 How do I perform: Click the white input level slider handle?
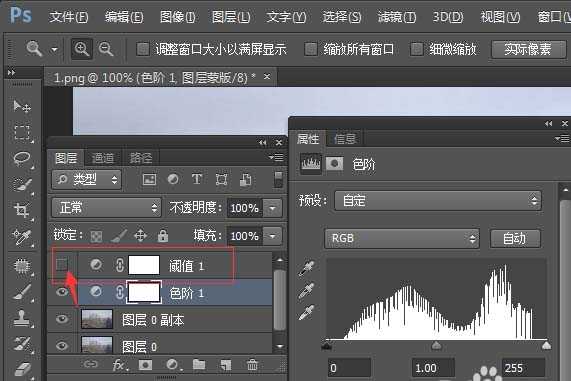click(546, 345)
